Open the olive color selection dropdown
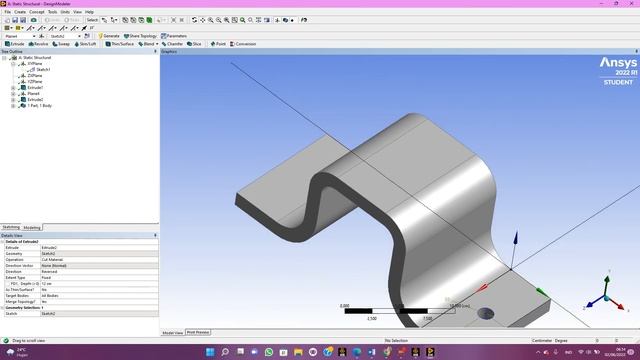 (22, 28)
